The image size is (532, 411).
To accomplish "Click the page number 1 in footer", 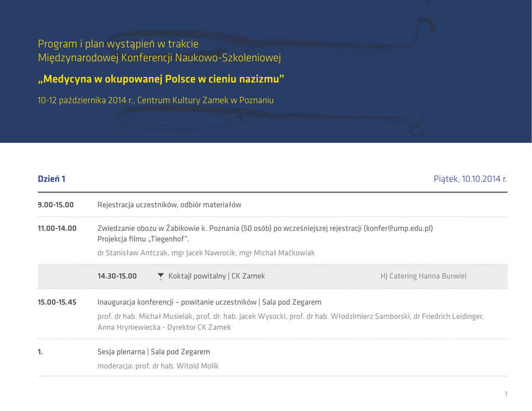I will click(506, 394).
